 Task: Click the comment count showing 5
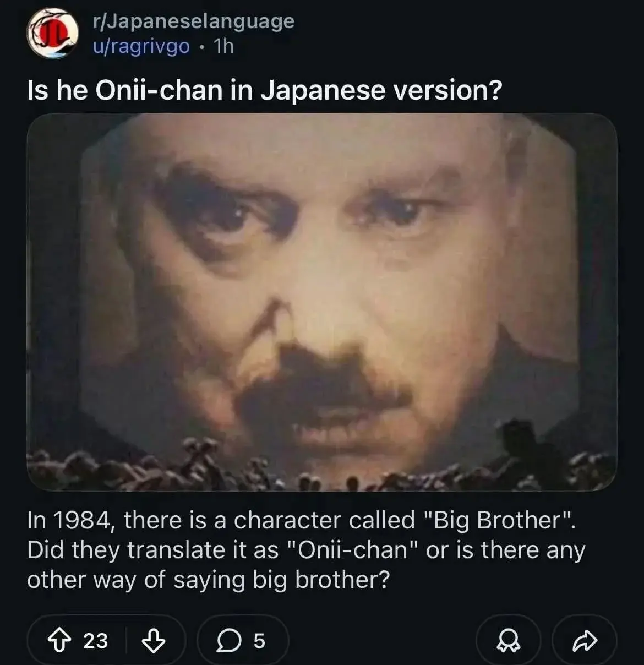(x=259, y=641)
